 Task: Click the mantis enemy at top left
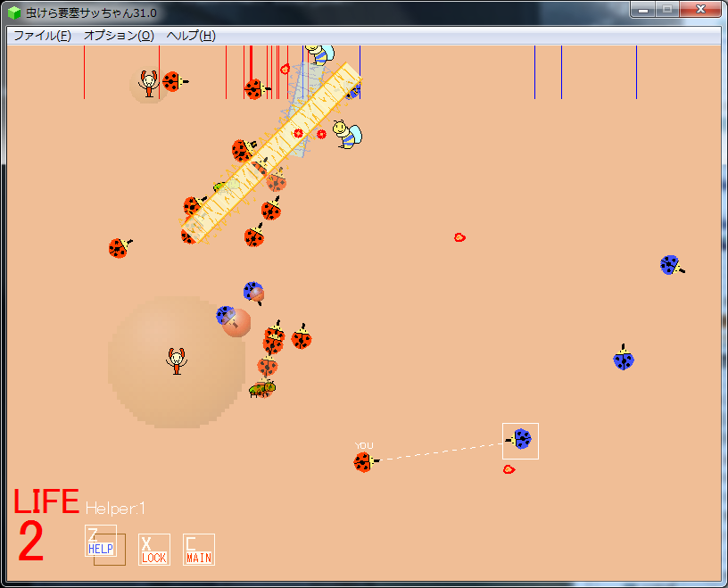click(149, 84)
